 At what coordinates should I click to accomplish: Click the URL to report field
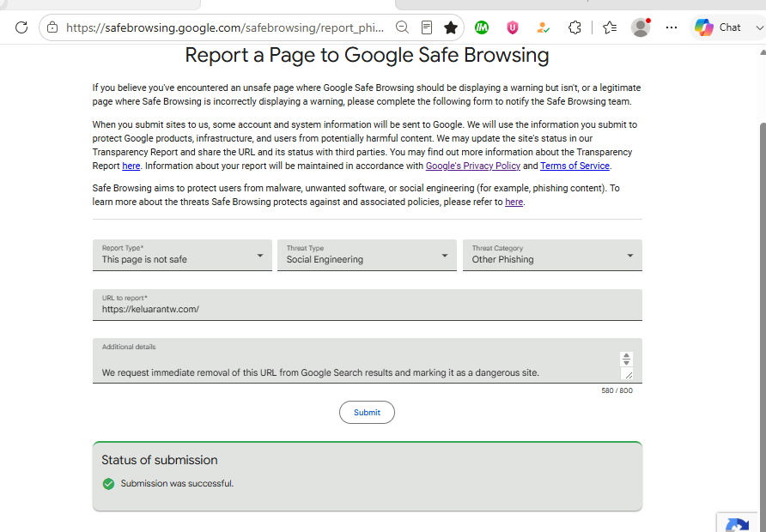[368, 305]
